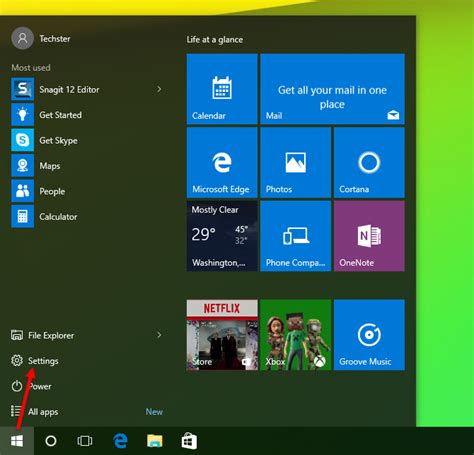Click the People app icon
The image size is (474, 455).
23,191
